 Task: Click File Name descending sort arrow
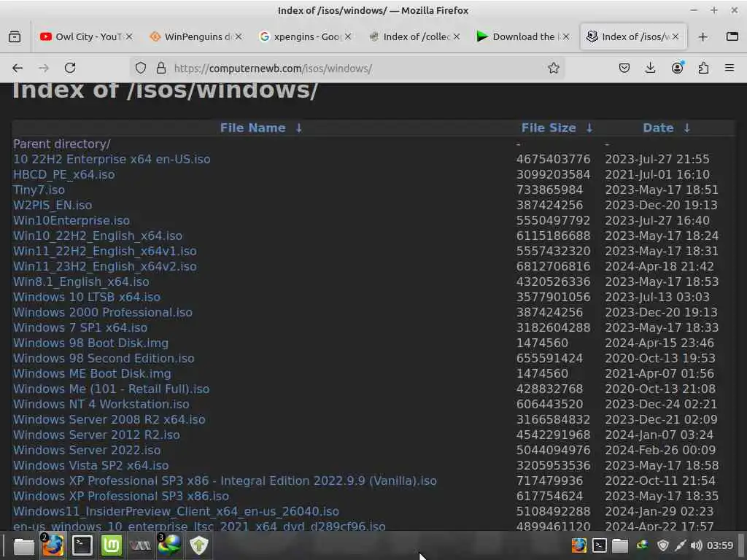point(298,128)
